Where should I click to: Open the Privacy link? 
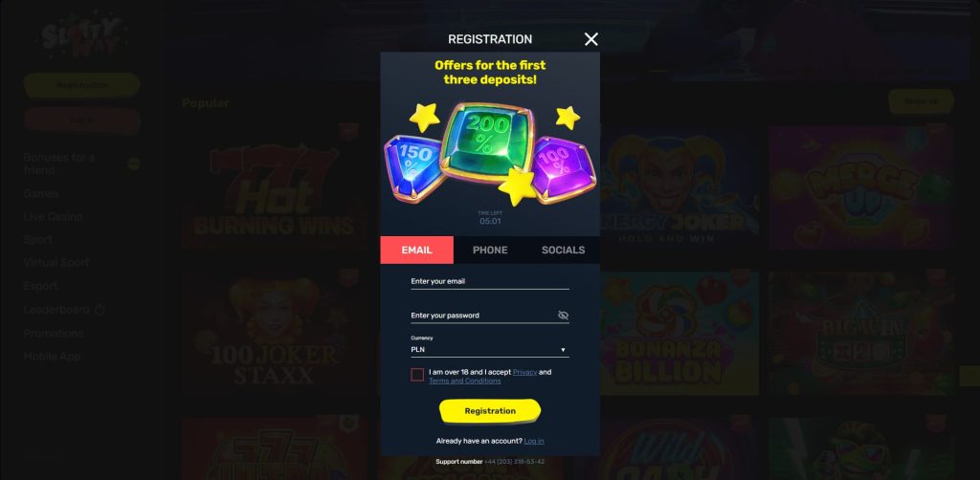pos(525,372)
